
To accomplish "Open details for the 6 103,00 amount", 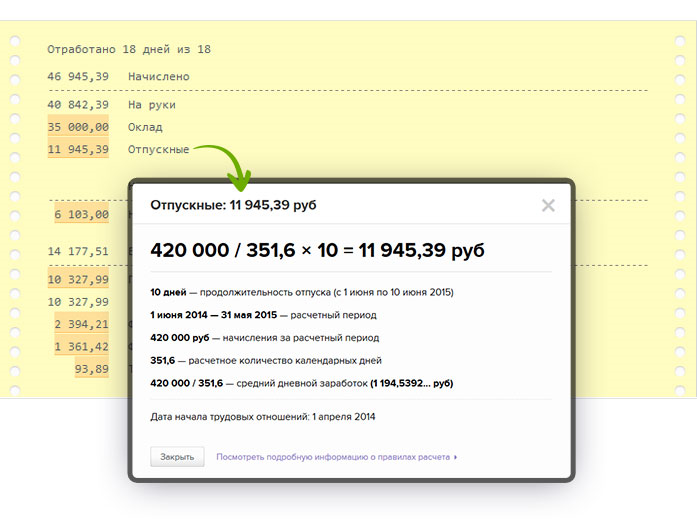I will (x=81, y=214).
